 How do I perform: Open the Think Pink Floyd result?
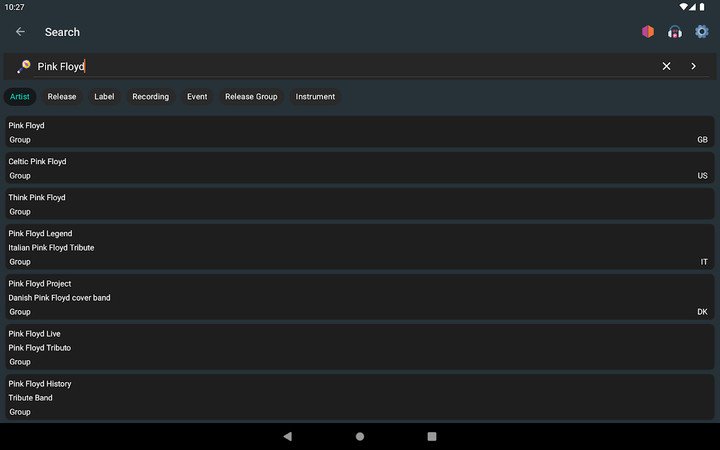[360, 204]
